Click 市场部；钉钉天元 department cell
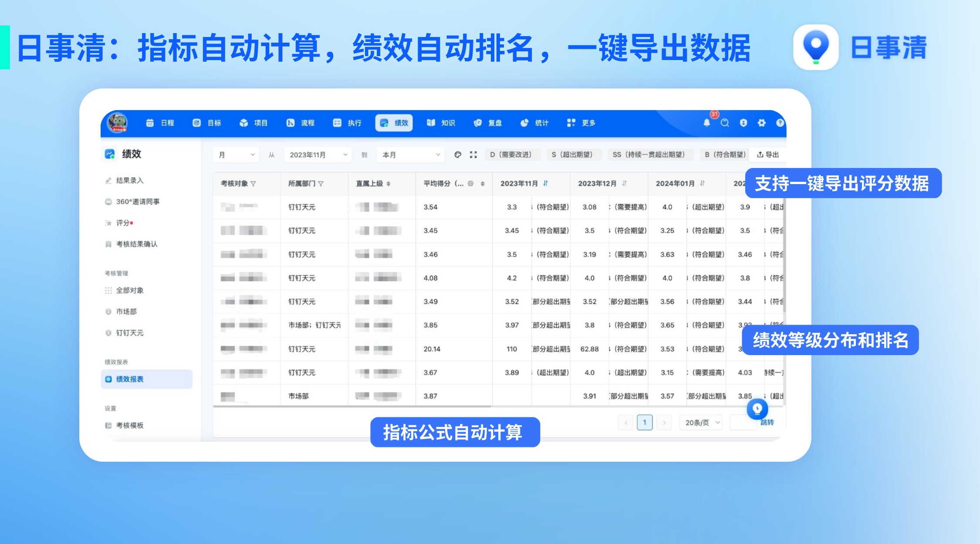 click(x=314, y=325)
